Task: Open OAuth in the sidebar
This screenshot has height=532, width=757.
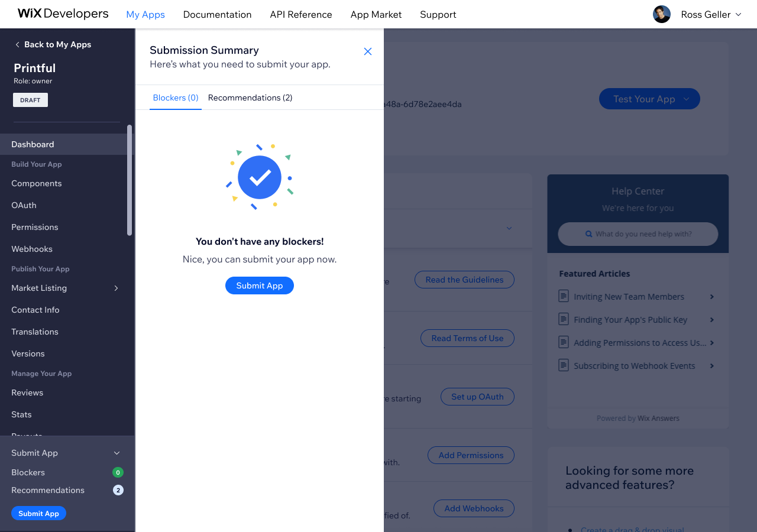Action: pyautogui.click(x=24, y=205)
